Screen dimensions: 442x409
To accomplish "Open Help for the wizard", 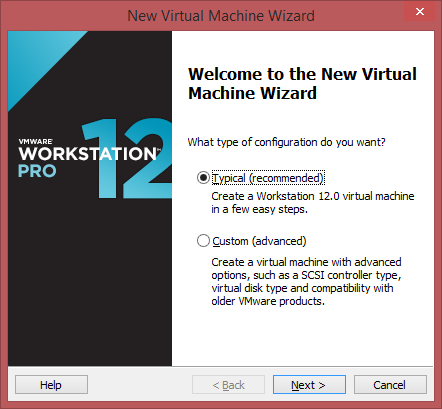I will 51,385.
